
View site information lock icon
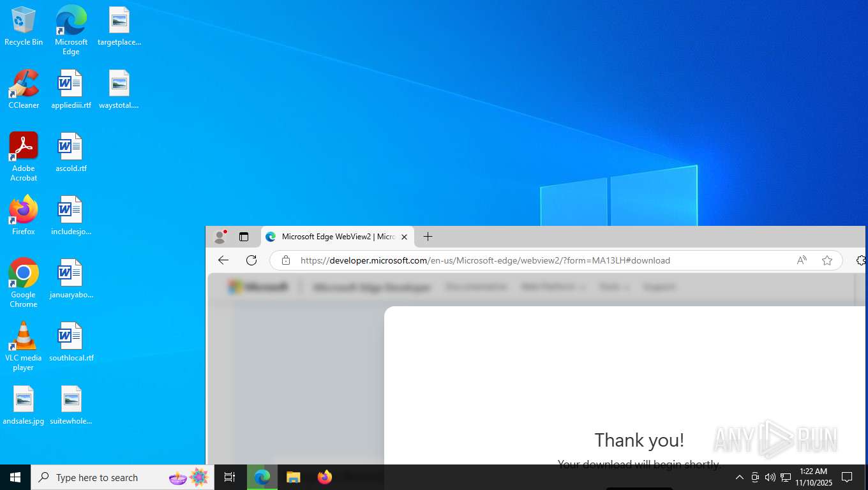coord(286,260)
